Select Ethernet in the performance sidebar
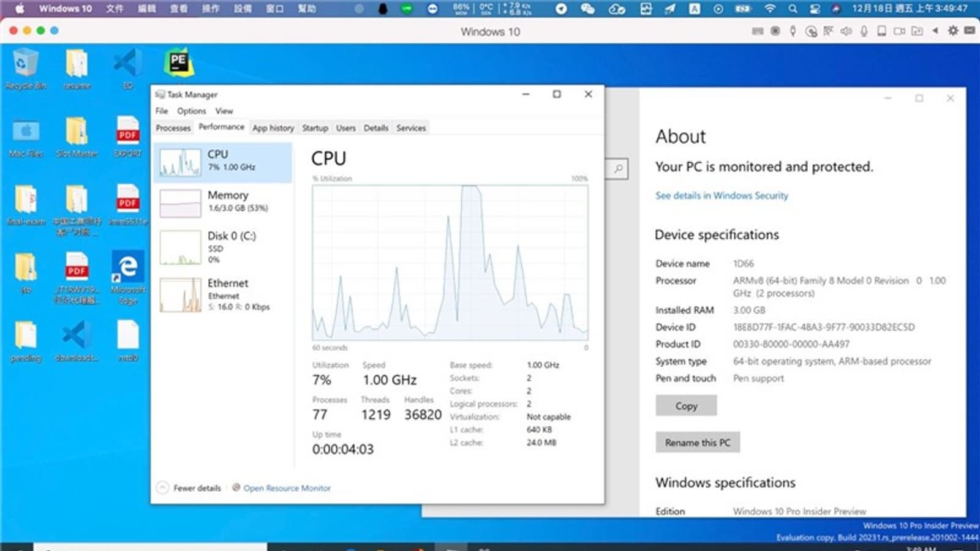The width and height of the screenshot is (980, 551). pyautogui.click(x=223, y=294)
